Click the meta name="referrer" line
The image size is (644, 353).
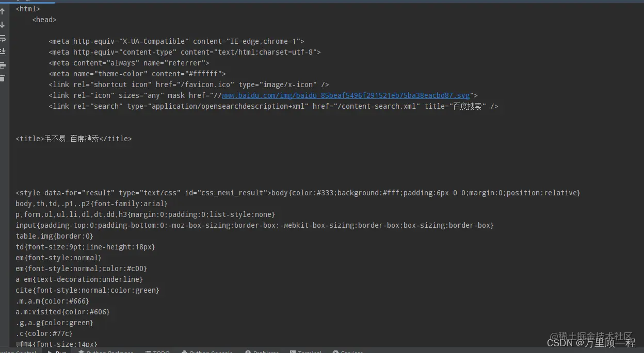coord(129,63)
